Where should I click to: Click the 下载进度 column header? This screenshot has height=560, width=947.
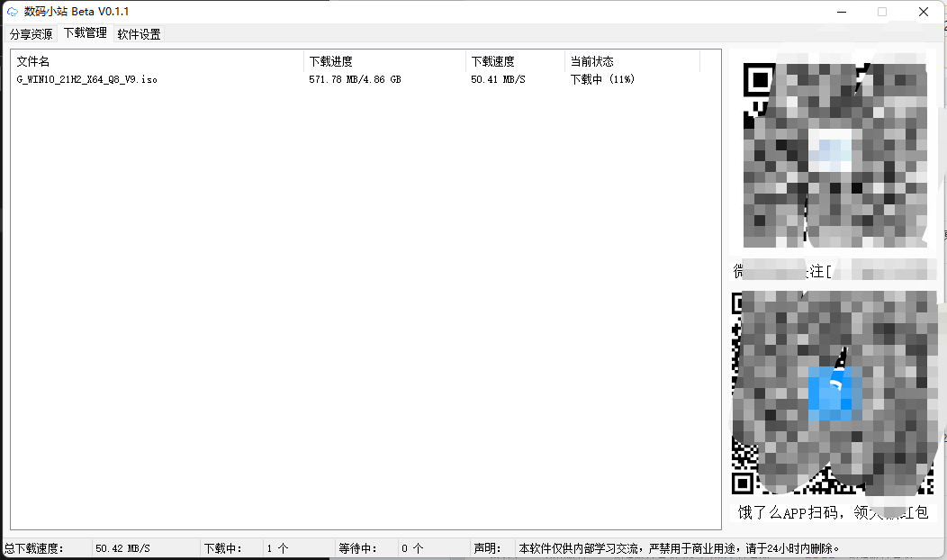[330, 61]
